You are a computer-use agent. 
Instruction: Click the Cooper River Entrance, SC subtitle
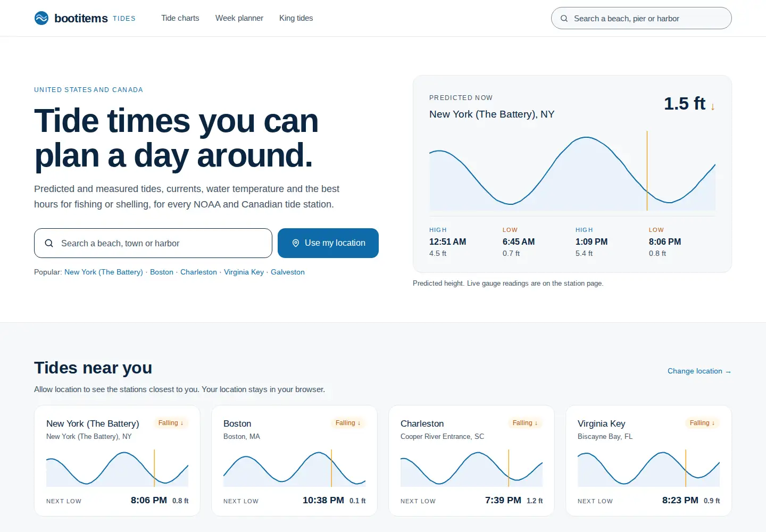coord(443,436)
